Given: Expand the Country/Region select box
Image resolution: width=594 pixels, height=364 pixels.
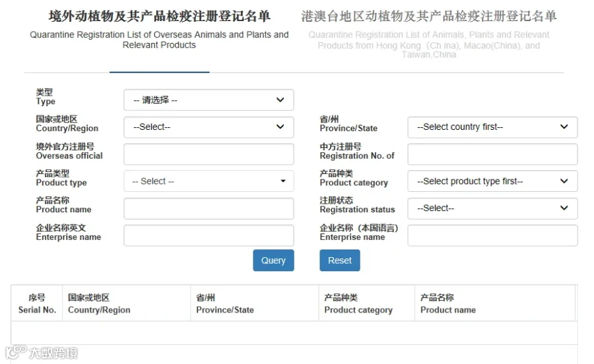Looking at the screenshot, I should tap(209, 127).
